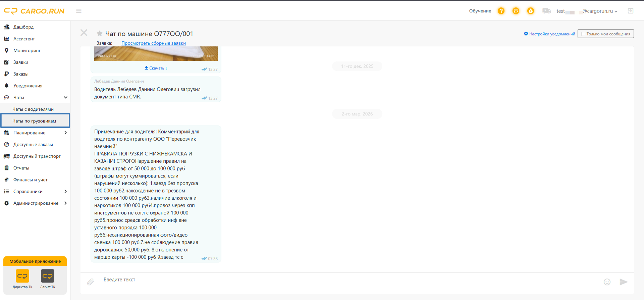
Task: Click the 2-го мар. 2026 date label
Action: pyautogui.click(x=357, y=114)
